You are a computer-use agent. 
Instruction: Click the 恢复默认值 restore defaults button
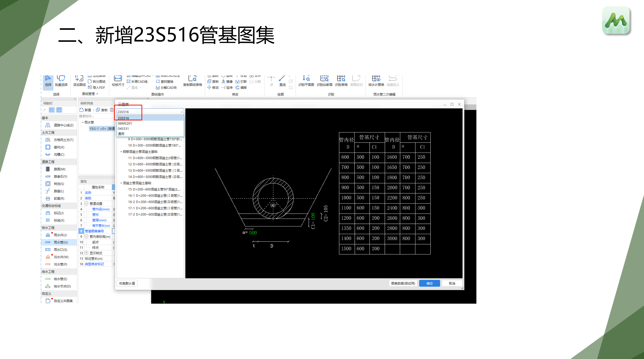[x=127, y=283]
